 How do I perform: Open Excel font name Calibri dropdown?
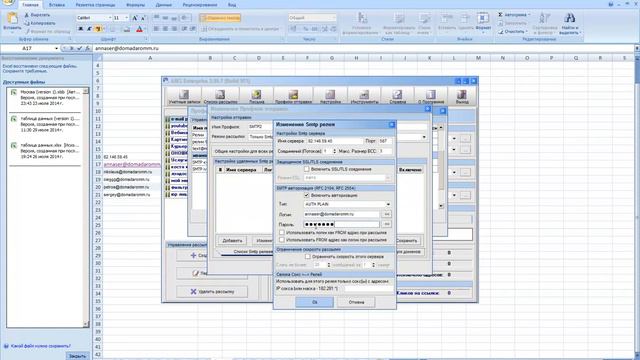coord(110,18)
